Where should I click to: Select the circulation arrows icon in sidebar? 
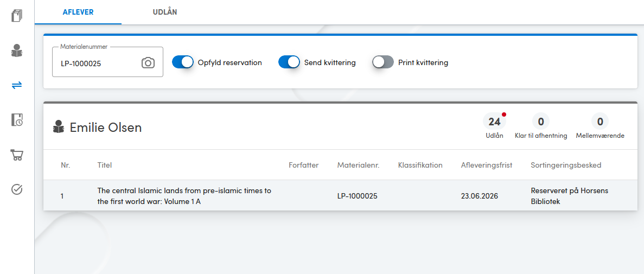click(x=17, y=85)
